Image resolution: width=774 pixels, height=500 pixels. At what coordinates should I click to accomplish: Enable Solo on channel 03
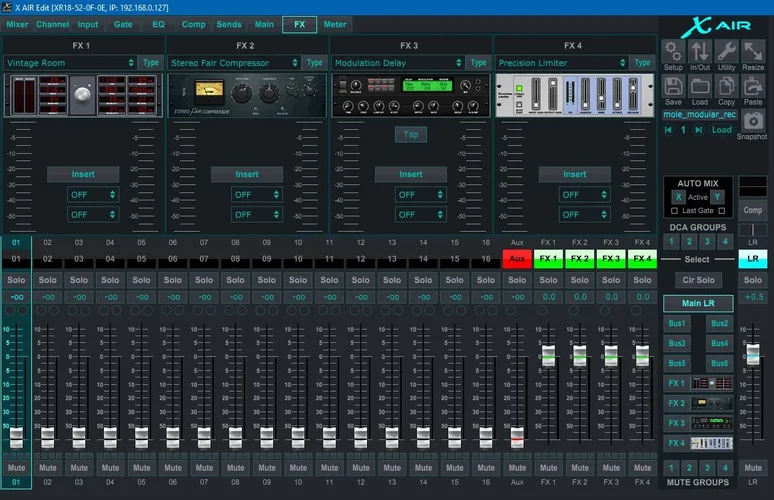pyautogui.click(x=78, y=280)
